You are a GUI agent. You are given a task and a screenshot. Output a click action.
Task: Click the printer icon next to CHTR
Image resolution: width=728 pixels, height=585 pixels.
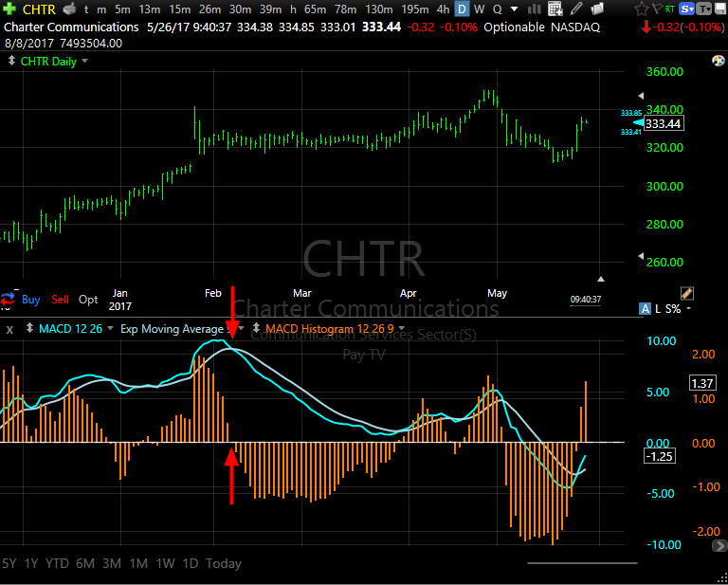pyautogui.click(x=69, y=9)
